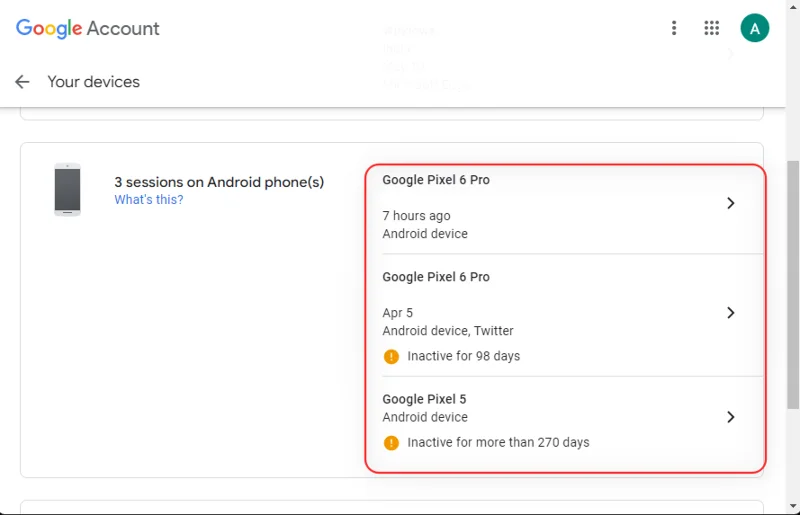Click the vertical scrollbar thumb
Screen dimensions: 800x515
point(792,284)
